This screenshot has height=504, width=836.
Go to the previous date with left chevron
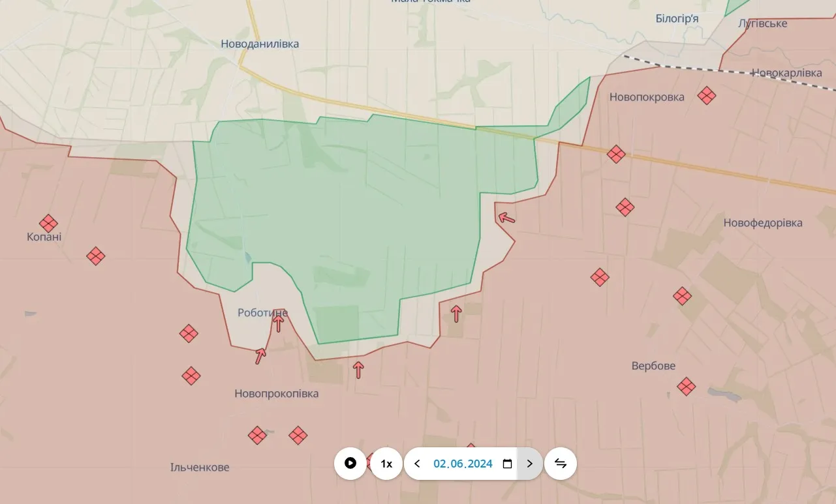click(418, 464)
